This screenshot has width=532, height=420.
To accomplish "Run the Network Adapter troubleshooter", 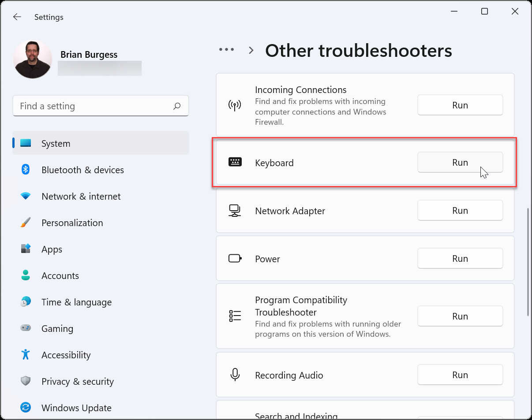I will click(x=460, y=211).
